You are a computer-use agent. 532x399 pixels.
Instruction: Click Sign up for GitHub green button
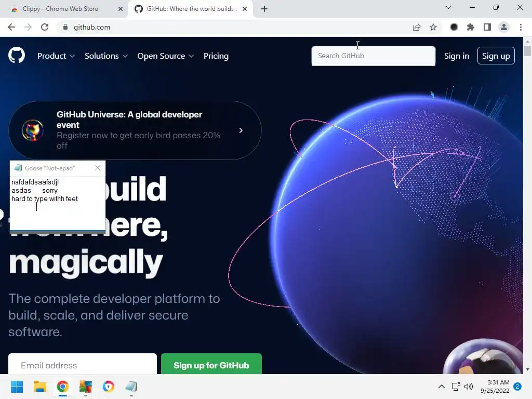pos(211,365)
